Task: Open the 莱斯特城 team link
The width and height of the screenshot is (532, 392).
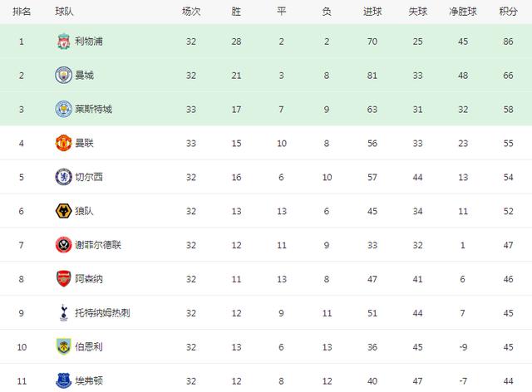Action: (94, 109)
